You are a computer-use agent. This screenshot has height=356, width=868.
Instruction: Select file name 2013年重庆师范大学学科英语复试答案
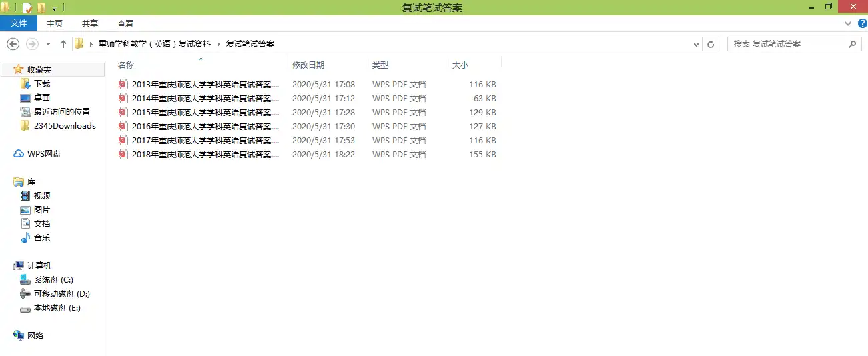pyautogui.click(x=205, y=85)
